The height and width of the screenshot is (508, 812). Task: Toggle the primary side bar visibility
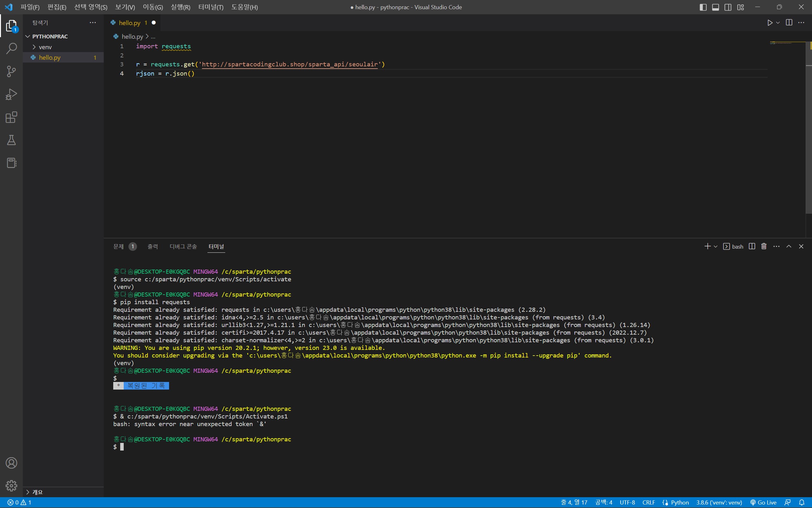coord(703,7)
